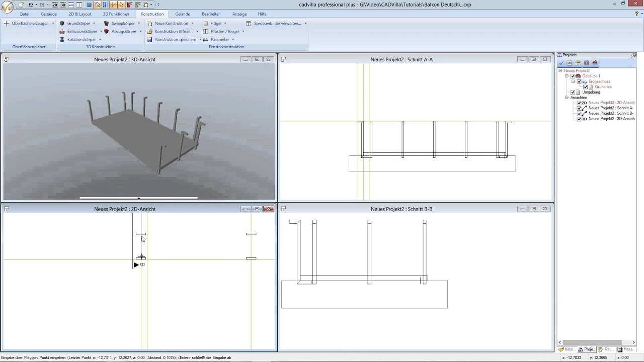The image size is (644, 362).
Task: Open the Sprossenbilder verwalten dropdown arrow
Action: click(305, 24)
